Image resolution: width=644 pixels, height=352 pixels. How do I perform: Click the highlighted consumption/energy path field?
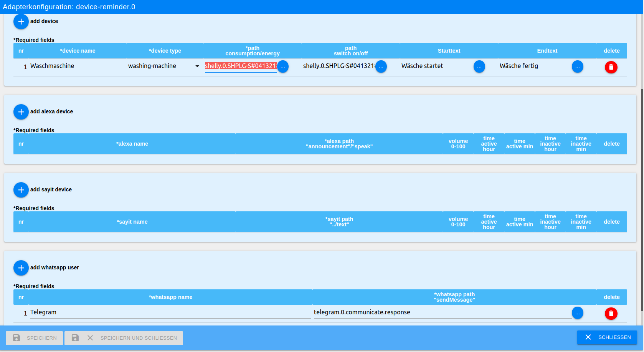(x=241, y=66)
